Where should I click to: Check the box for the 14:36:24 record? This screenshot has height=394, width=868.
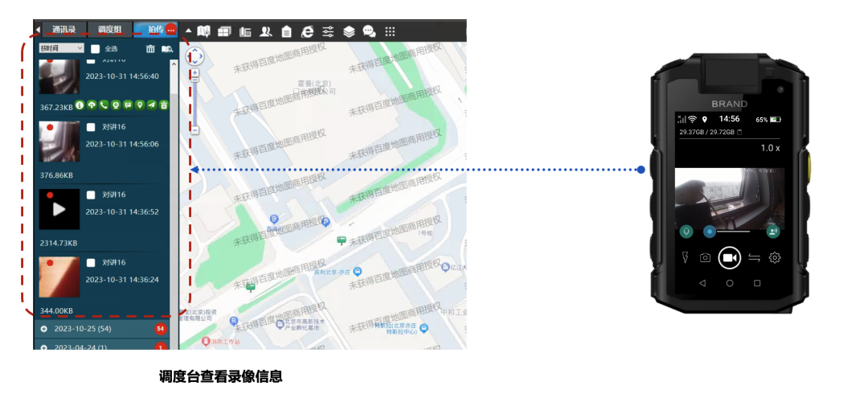(x=91, y=263)
